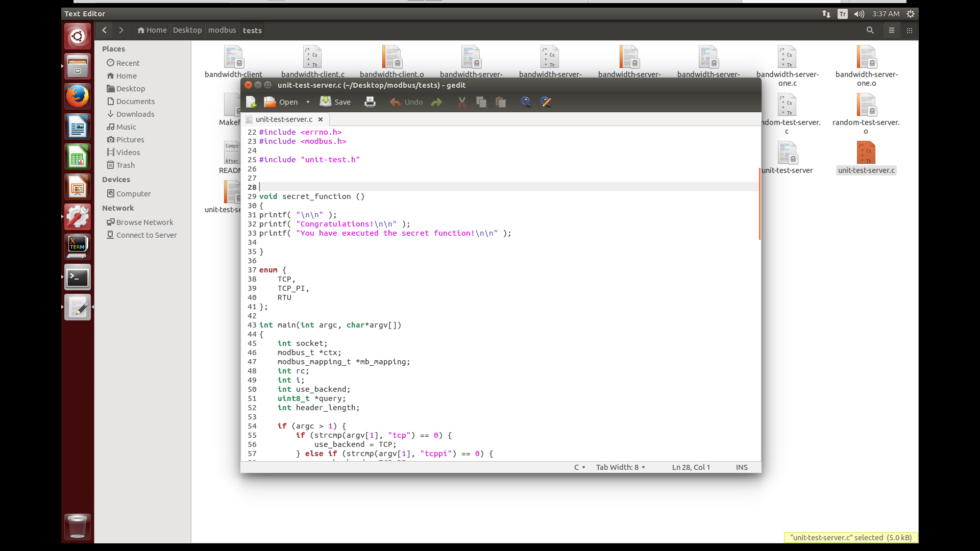Image resolution: width=980 pixels, height=551 pixels.
Task: Click the Paste clipboard icon
Action: (x=501, y=102)
